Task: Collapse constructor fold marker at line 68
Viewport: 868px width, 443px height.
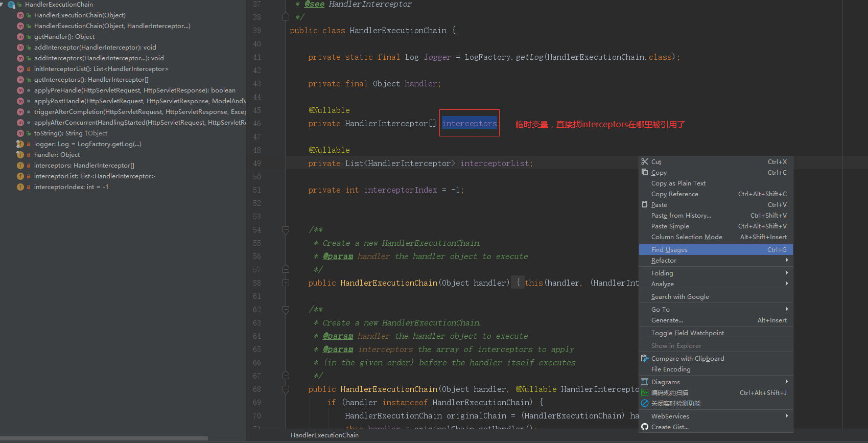Action: click(x=286, y=389)
